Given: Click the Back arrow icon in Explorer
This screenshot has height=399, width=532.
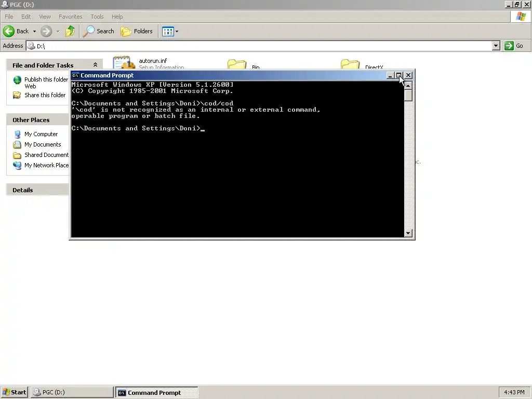Looking at the screenshot, I should (x=9, y=31).
